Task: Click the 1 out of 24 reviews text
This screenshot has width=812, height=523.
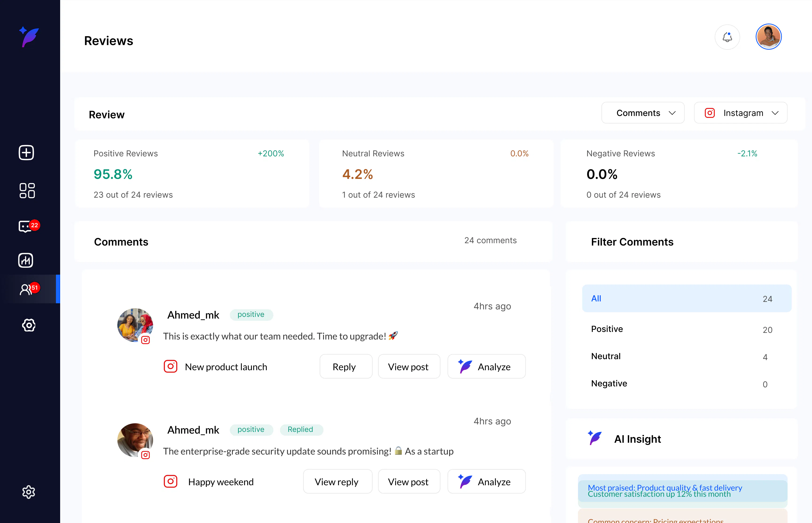Action: pos(378,195)
